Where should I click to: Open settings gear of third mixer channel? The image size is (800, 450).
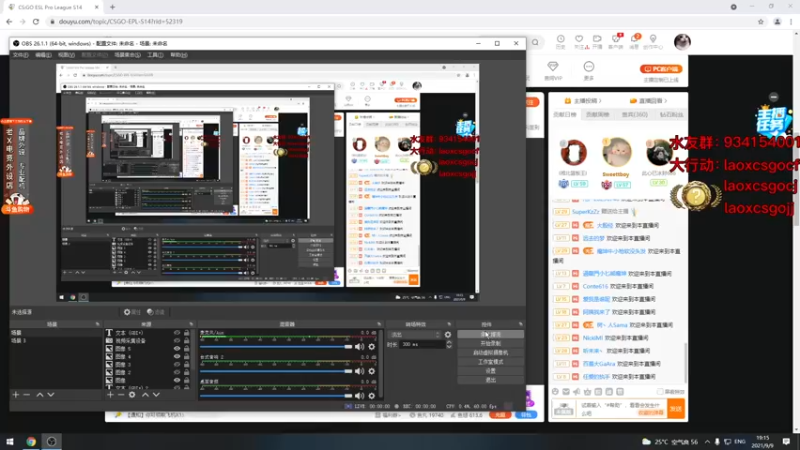click(371, 396)
